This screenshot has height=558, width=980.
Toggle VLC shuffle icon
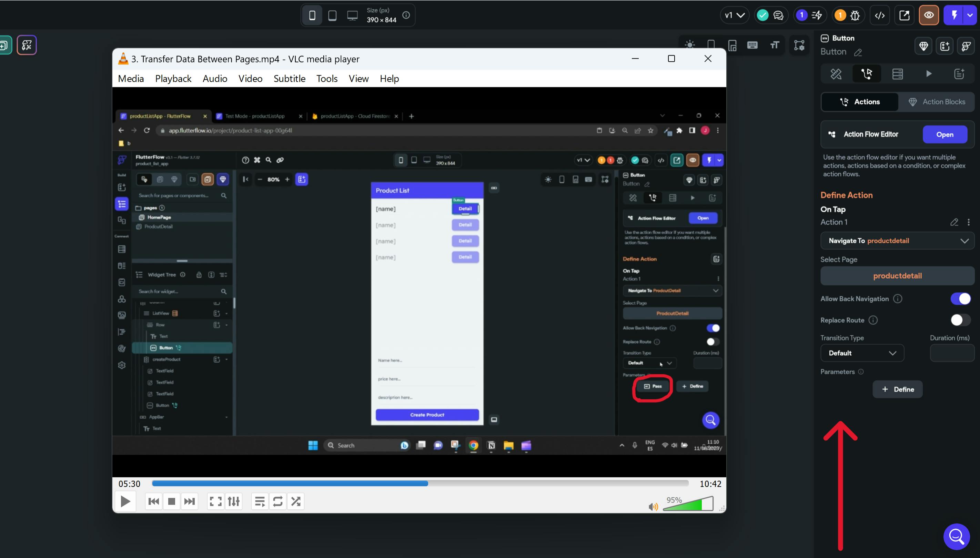pyautogui.click(x=296, y=501)
